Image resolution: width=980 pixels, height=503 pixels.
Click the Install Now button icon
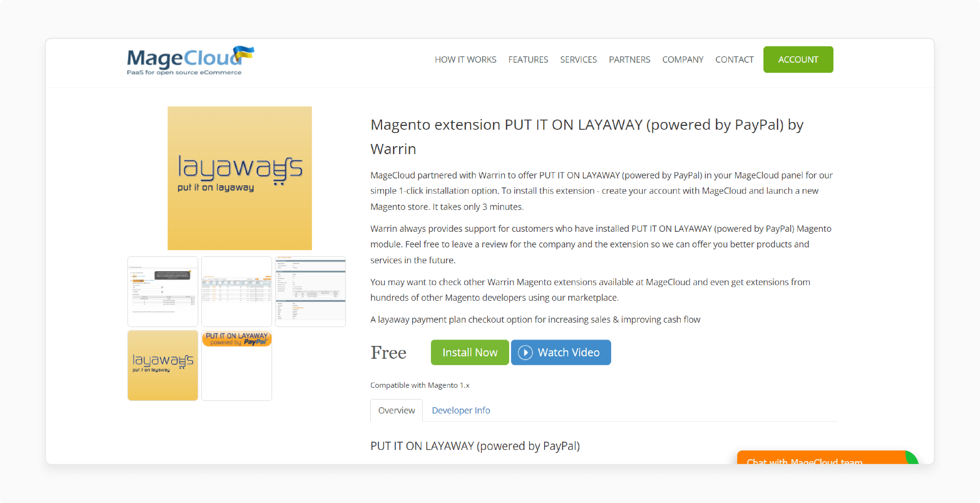click(470, 352)
